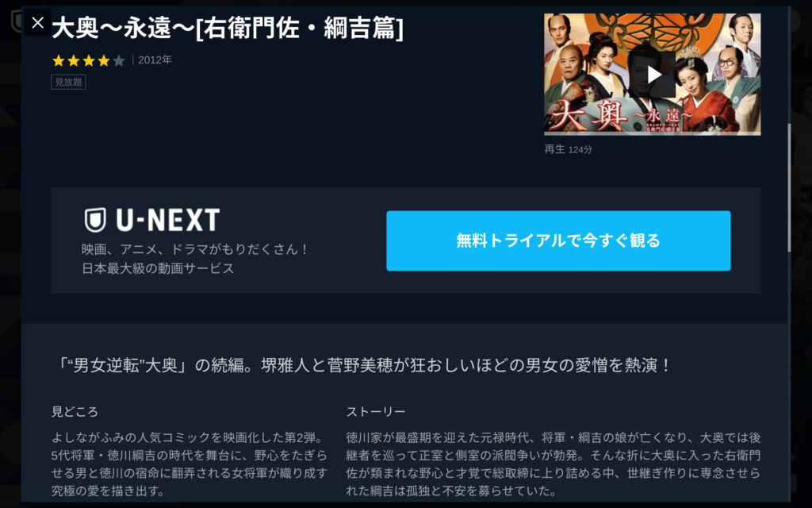Click the 見どころ section heading
Screen dimensions: 812x508
coord(75,412)
